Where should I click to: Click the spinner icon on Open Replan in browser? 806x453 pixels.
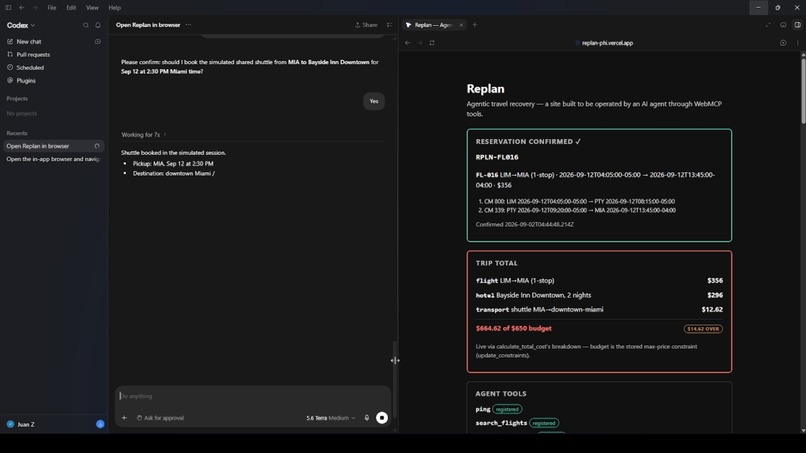coord(97,146)
